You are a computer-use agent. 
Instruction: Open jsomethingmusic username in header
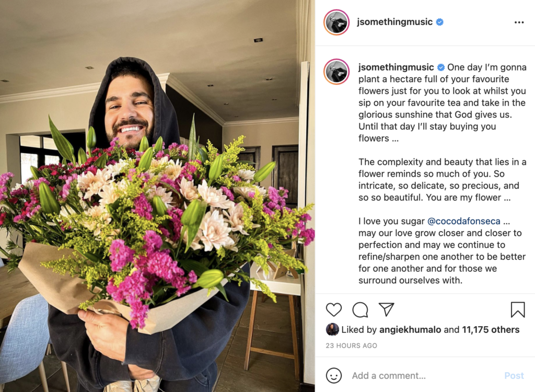click(x=394, y=22)
